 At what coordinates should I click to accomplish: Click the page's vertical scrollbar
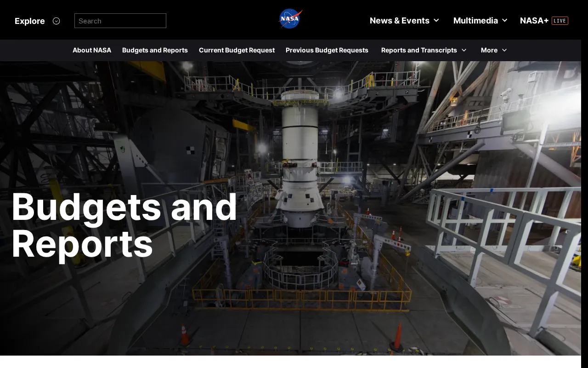pyautogui.click(x=584, y=184)
